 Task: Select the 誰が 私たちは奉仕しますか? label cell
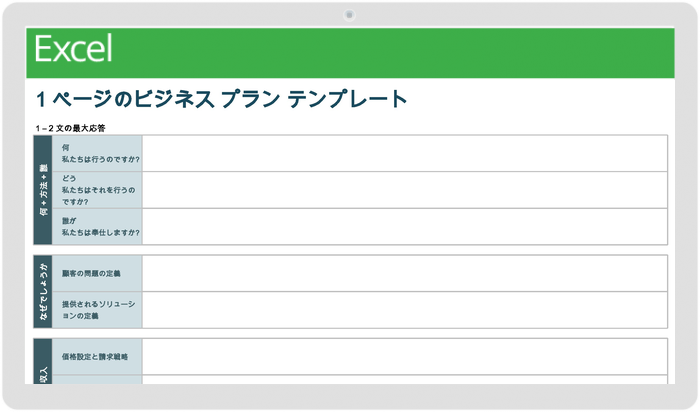[x=100, y=226]
